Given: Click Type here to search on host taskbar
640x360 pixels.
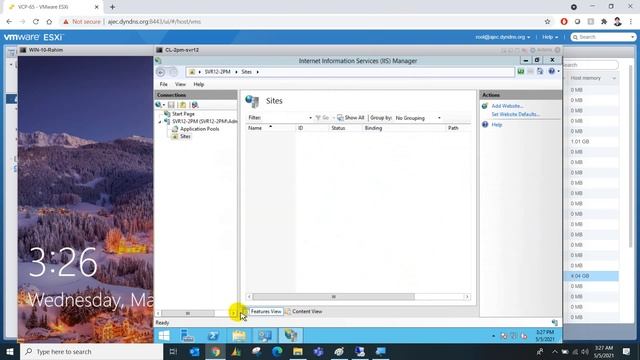Looking at the screenshot, I should [x=92, y=351].
